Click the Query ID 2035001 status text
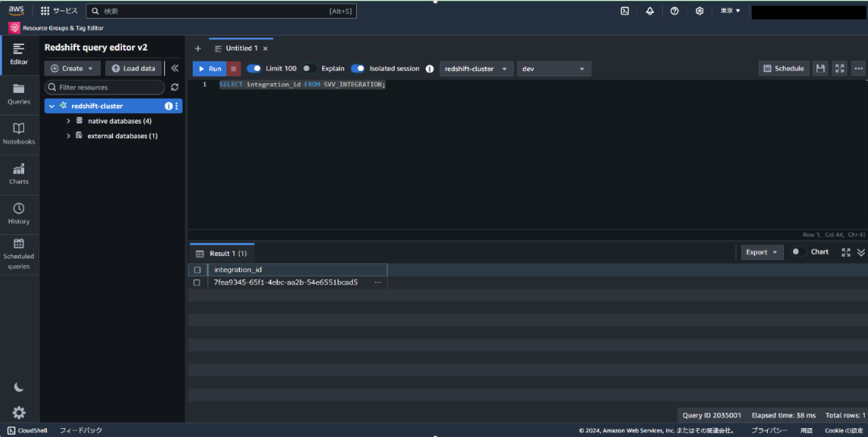868x437 pixels. [711, 415]
